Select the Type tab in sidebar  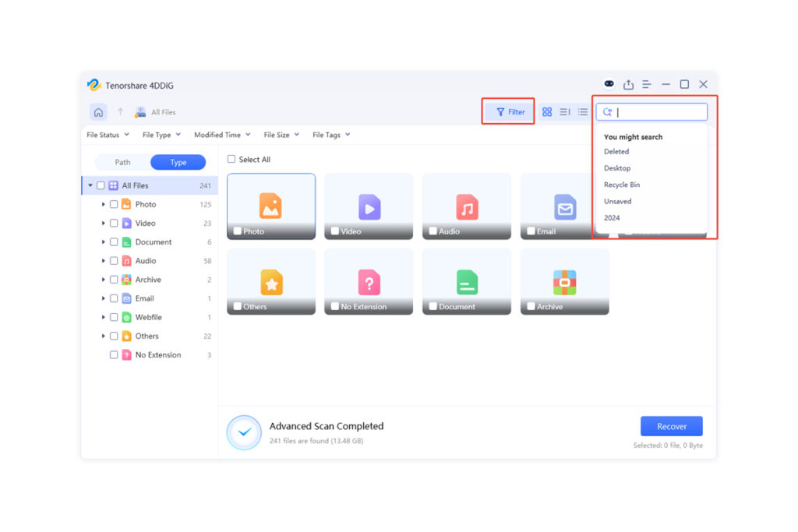pyautogui.click(x=179, y=162)
